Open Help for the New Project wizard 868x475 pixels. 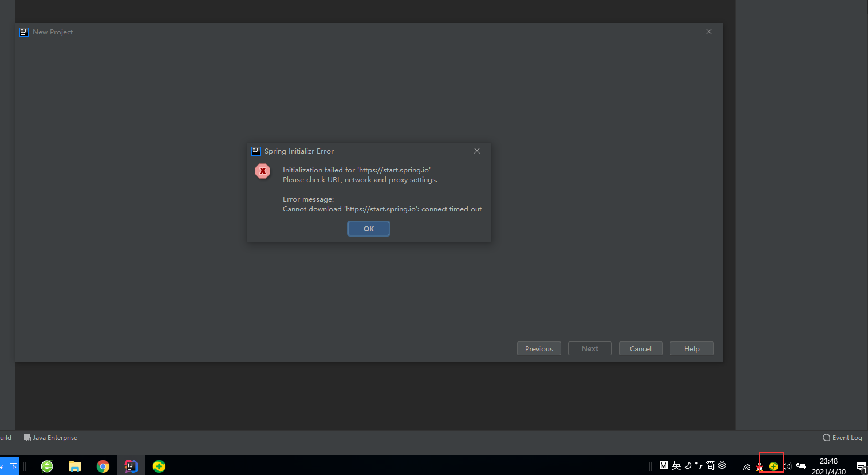pos(692,348)
